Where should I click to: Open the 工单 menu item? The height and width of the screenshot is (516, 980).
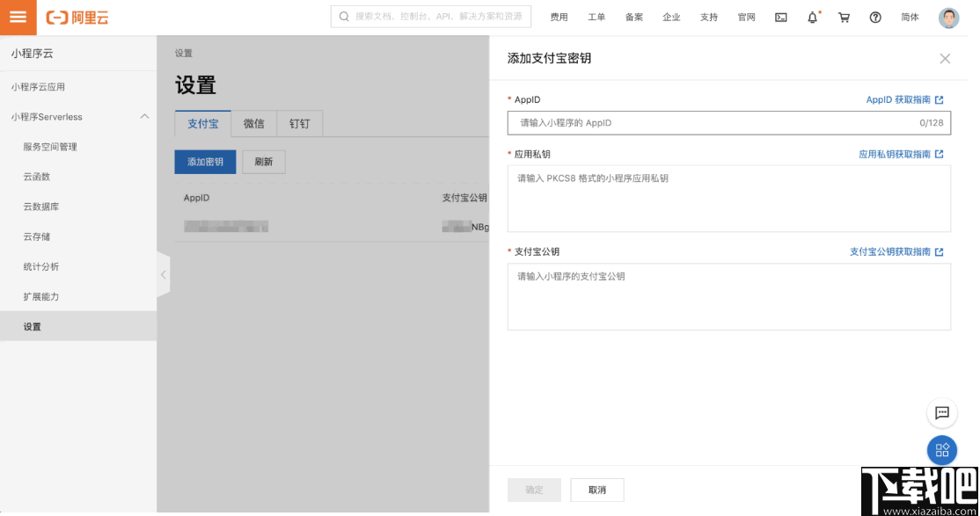(596, 17)
